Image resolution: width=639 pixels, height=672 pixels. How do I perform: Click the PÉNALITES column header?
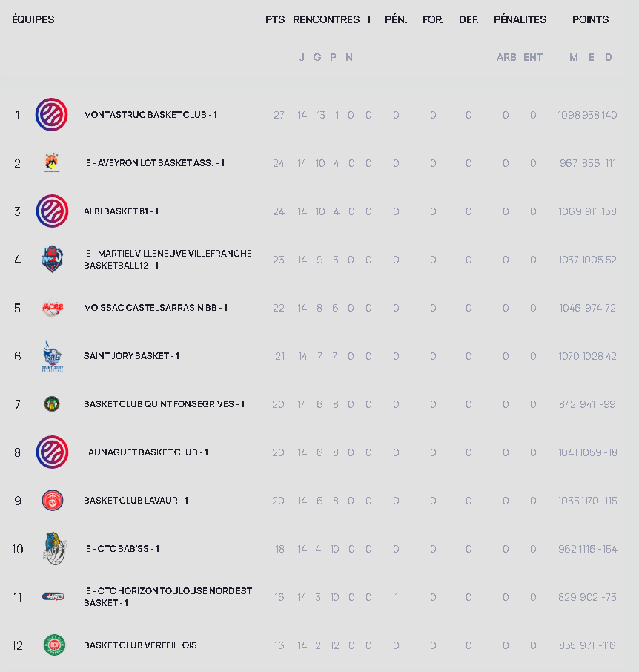(x=520, y=19)
